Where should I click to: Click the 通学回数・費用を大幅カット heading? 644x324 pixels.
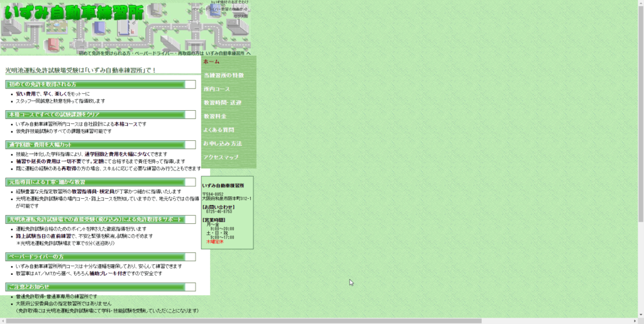pyautogui.click(x=40, y=145)
